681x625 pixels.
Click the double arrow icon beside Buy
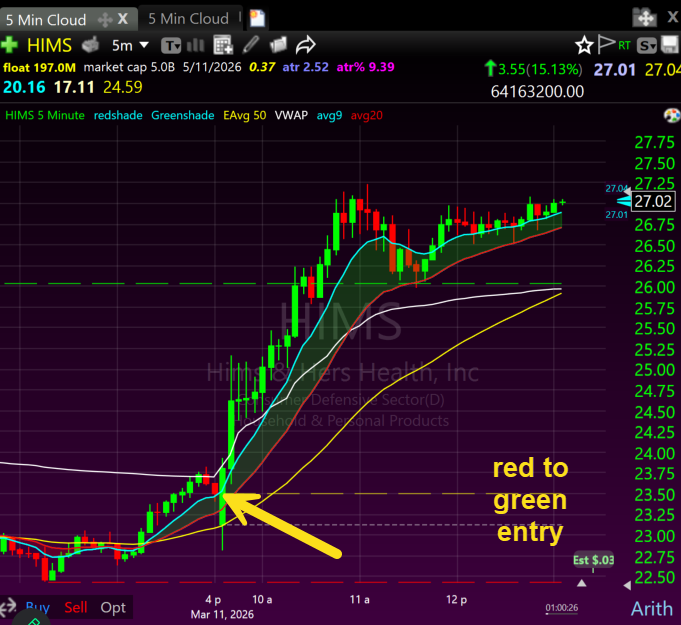(x=8, y=606)
